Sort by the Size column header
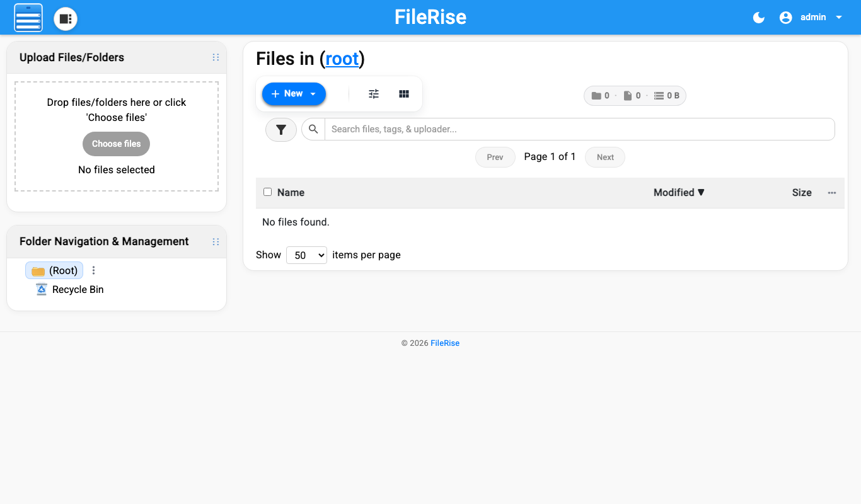The height and width of the screenshot is (504, 861). 802,193
